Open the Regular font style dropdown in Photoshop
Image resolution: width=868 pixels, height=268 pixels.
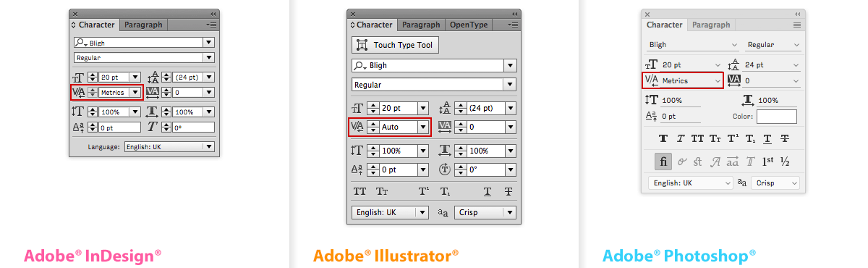point(773,45)
